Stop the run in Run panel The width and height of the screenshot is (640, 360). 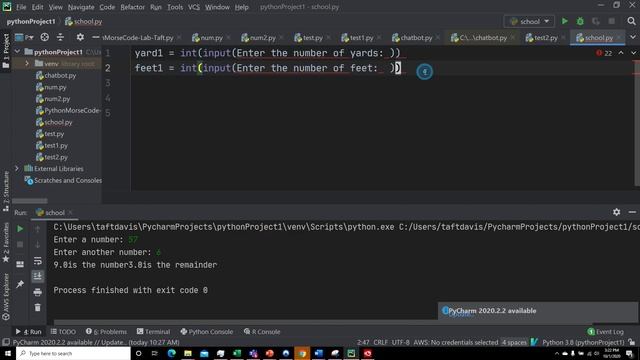(20, 244)
